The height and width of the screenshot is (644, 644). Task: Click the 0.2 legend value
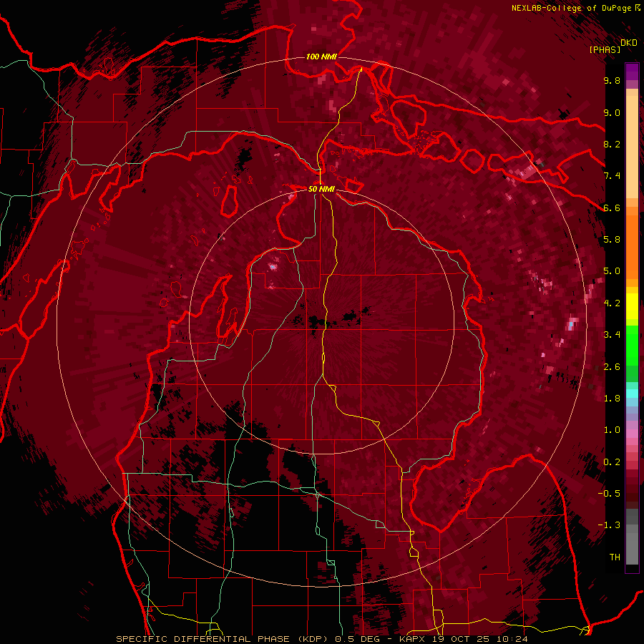click(612, 462)
